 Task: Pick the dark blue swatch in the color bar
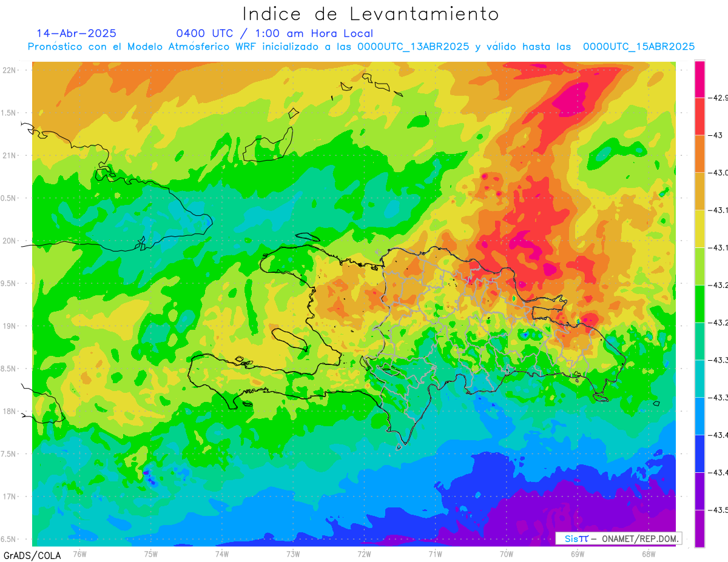click(x=699, y=453)
